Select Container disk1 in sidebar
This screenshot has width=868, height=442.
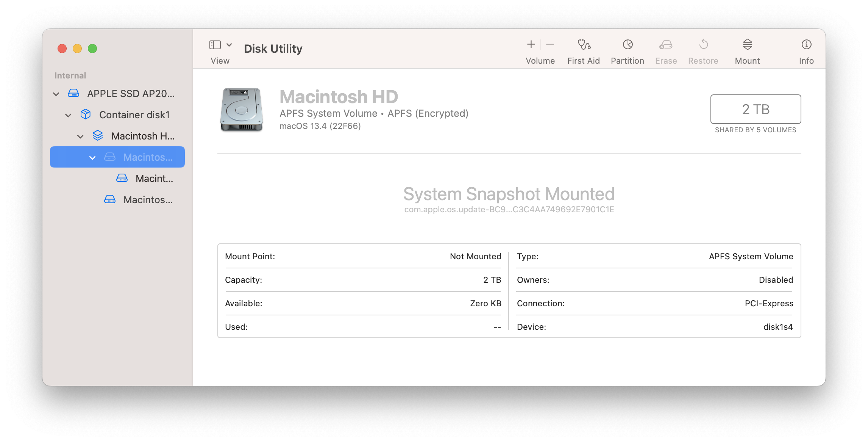pos(134,115)
